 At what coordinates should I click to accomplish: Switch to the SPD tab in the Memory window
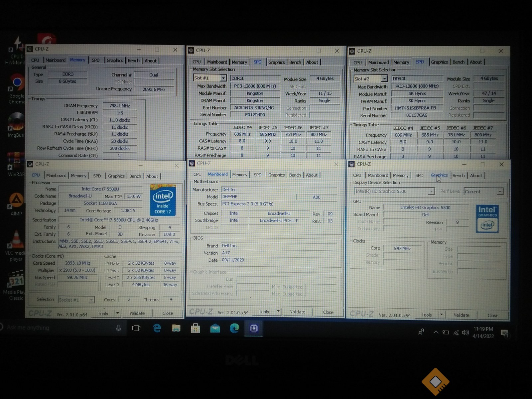point(96,61)
